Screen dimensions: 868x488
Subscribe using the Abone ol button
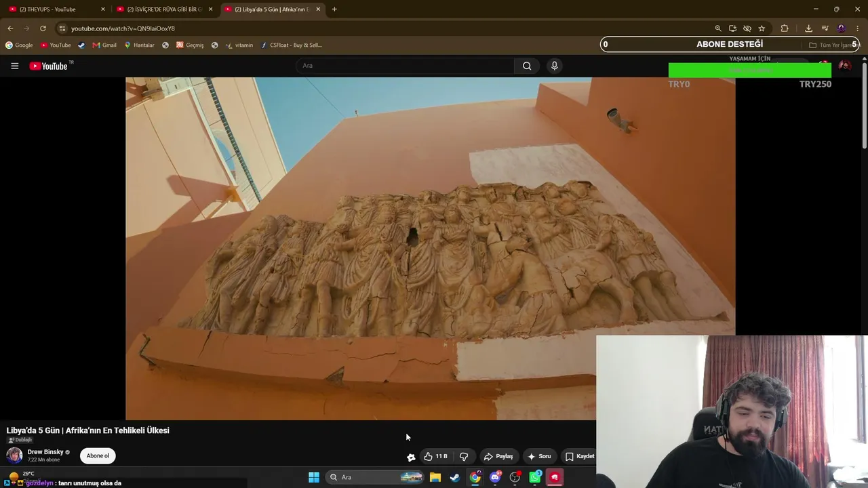98,455
